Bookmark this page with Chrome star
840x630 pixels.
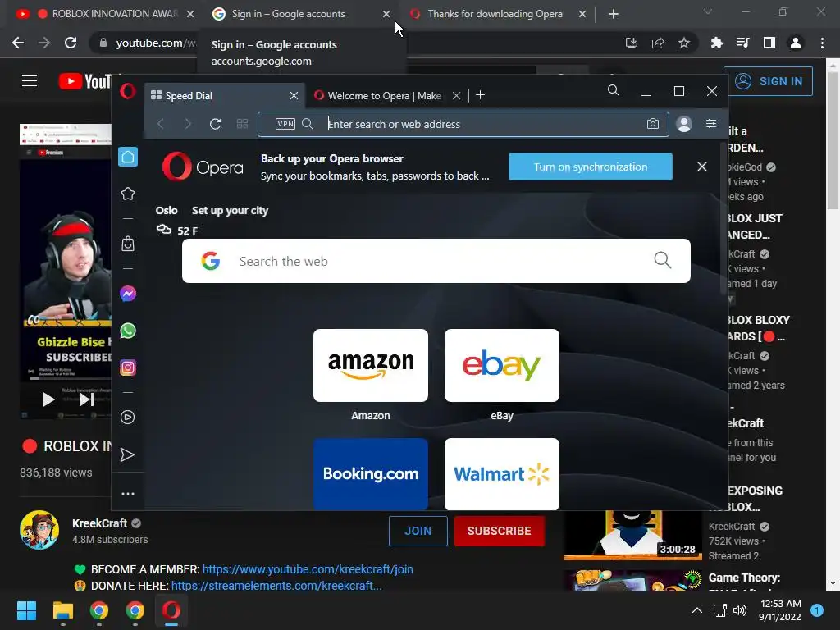684,43
